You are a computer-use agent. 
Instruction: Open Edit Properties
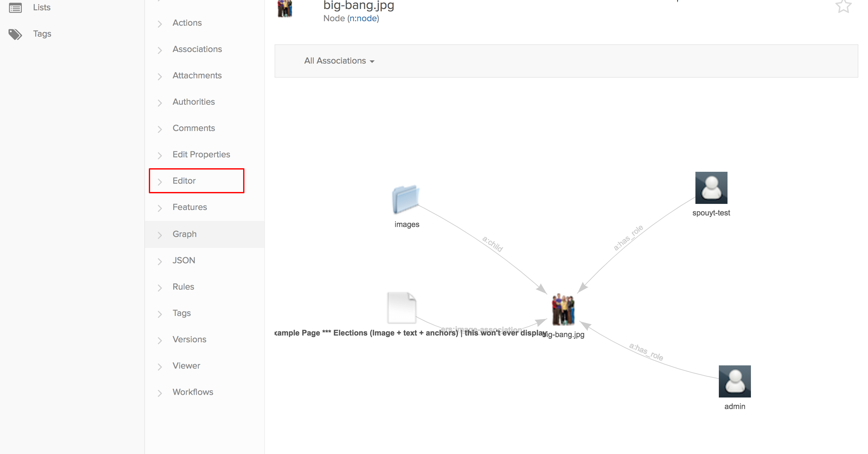pyautogui.click(x=201, y=154)
